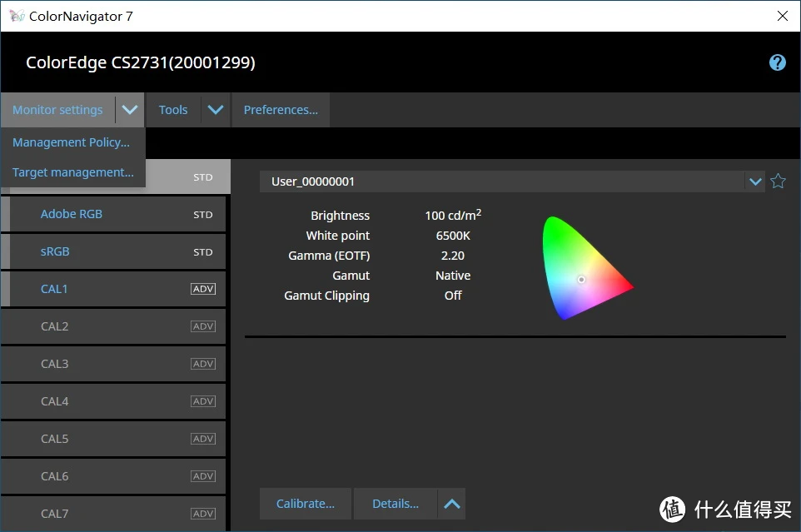The height and width of the screenshot is (532, 801).
Task: Click the ADV badge on CAL2 row
Action: (x=203, y=326)
